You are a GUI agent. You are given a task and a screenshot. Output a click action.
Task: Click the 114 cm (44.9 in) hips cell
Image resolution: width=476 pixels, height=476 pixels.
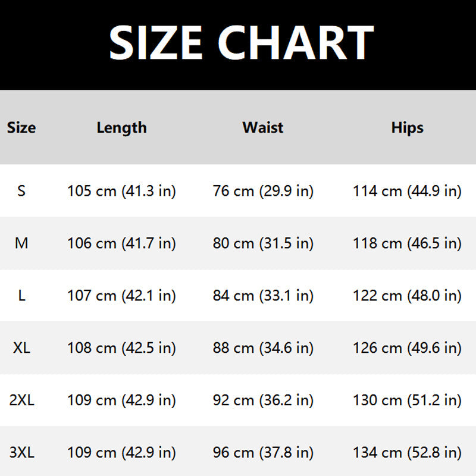coord(407,191)
